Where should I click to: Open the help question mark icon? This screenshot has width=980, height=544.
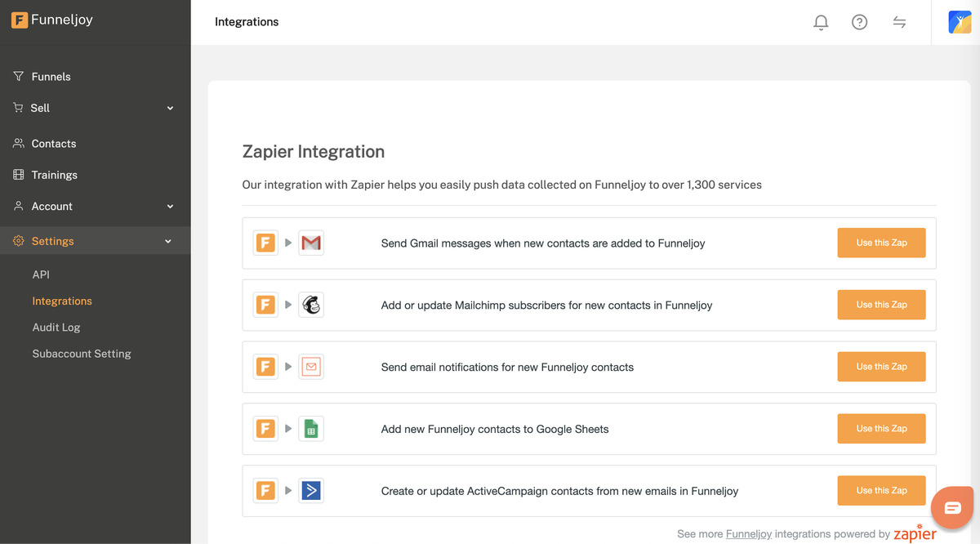859,23
